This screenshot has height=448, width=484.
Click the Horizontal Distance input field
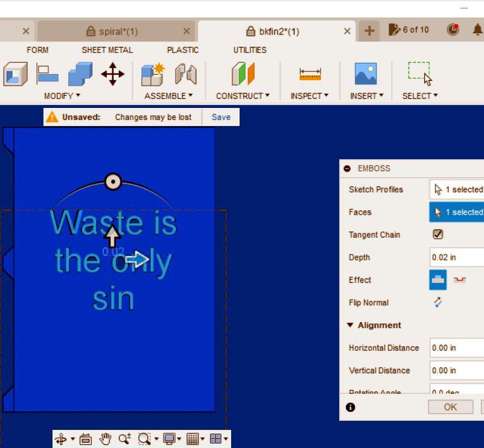456,348
